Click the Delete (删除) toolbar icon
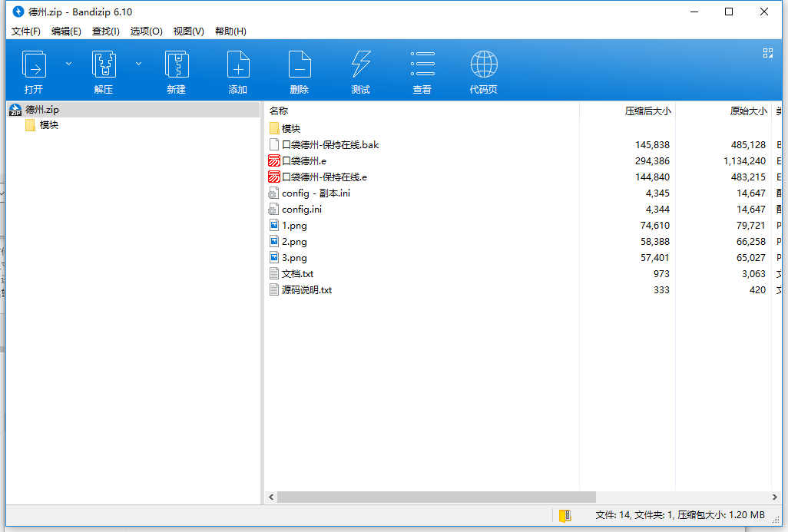The image size is (788, 532). tap(300, 64)
